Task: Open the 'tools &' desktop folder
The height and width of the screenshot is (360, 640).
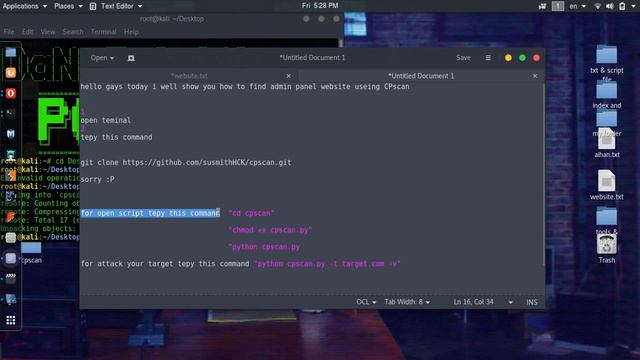Action: tap(607, 220)
